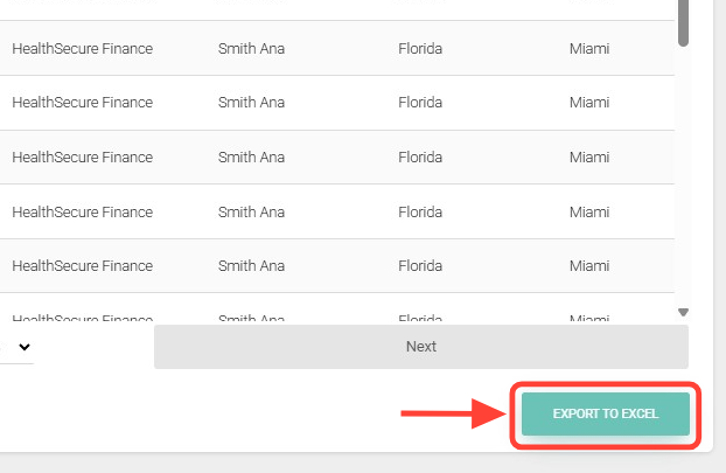
Task: Click Miami in the first fully visible row
Action: pos(589,48)
